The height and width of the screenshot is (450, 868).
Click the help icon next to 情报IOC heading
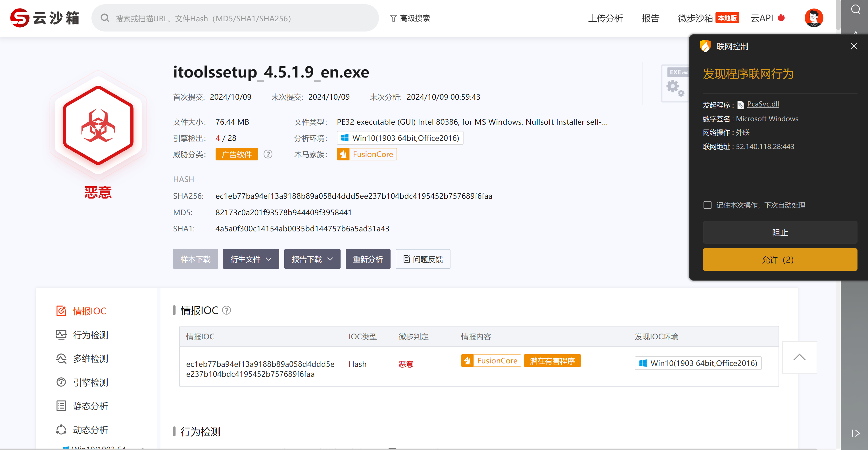(x=227, y=310)
